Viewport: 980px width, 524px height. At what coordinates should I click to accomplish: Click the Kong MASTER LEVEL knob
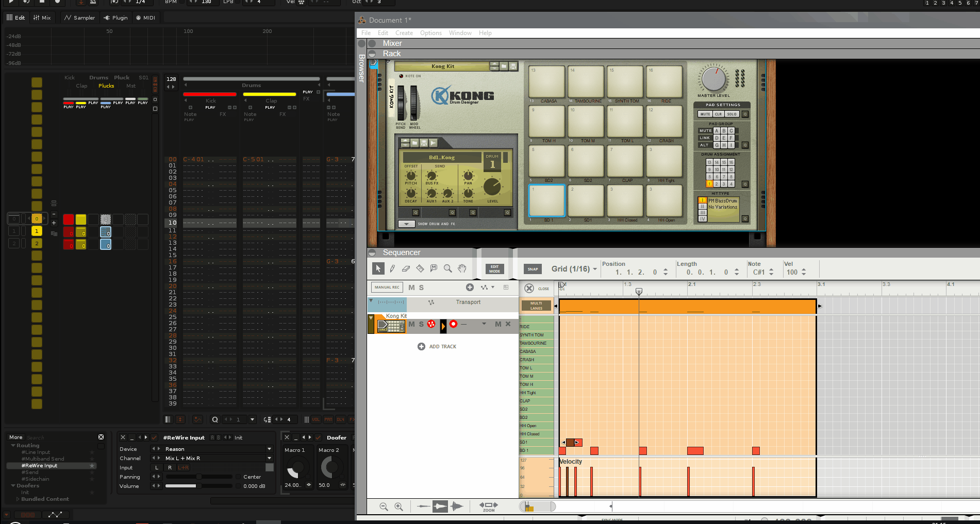click(713, 79)
